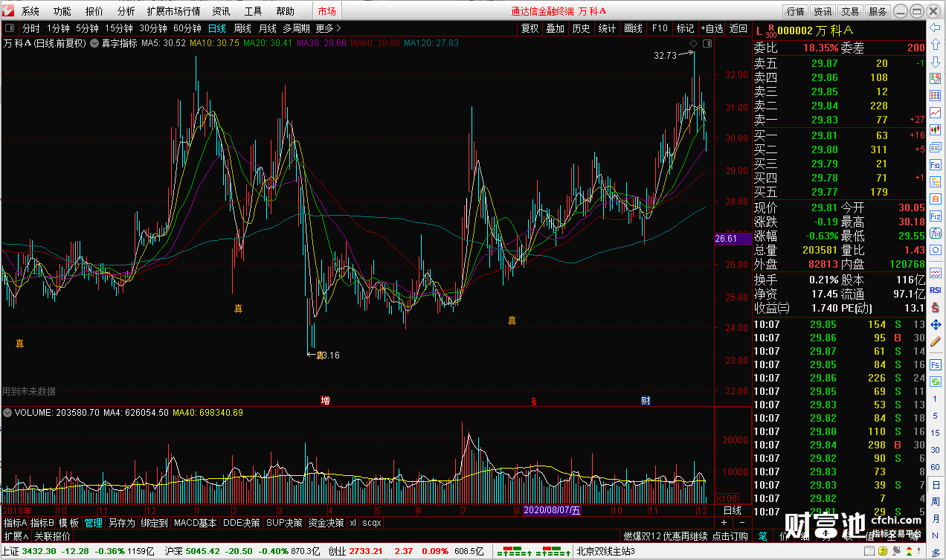Select the 30-minute period icon in right sidebar

click(x=936, y=450)
